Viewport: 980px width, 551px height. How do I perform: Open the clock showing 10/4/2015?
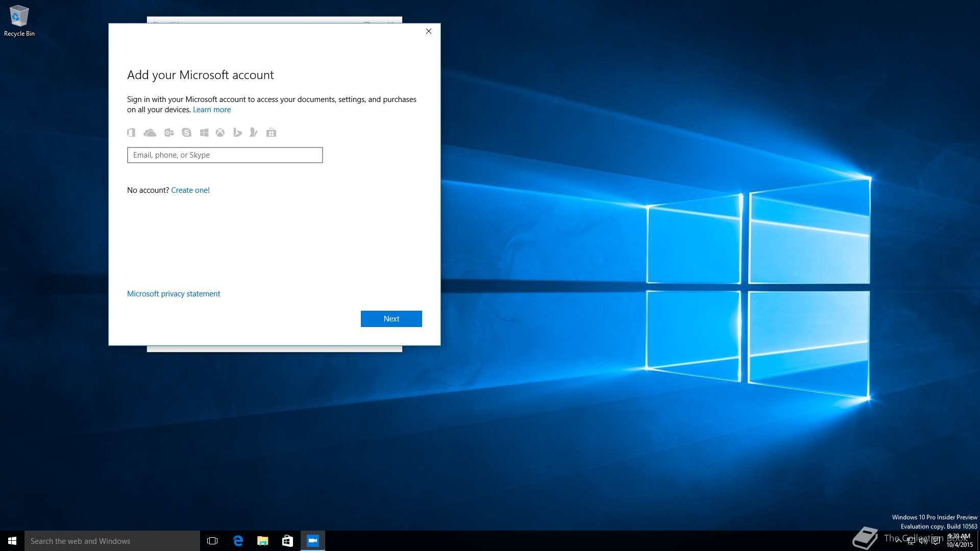(x=960, y=541)
